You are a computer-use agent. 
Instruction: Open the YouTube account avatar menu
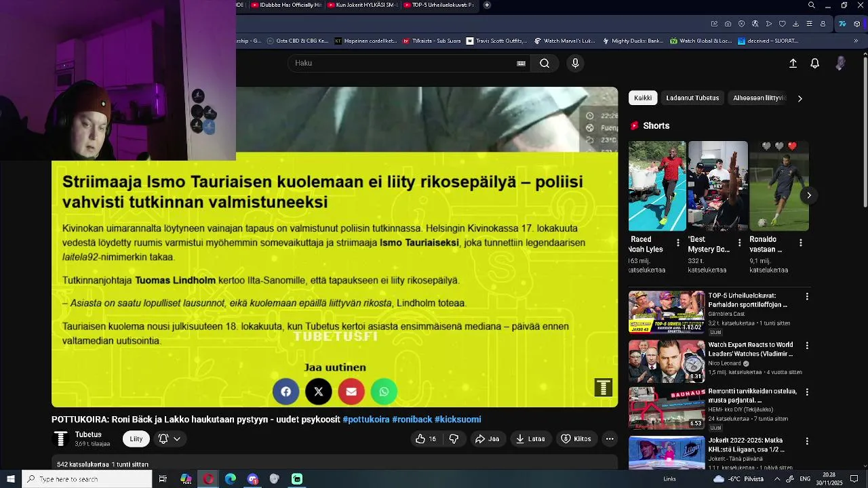click(841, 63)
